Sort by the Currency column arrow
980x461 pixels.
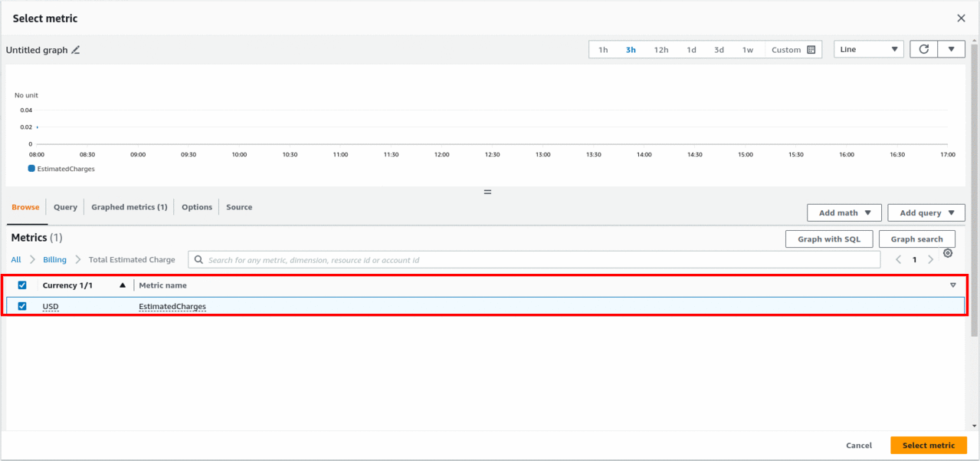coord(122,285)
